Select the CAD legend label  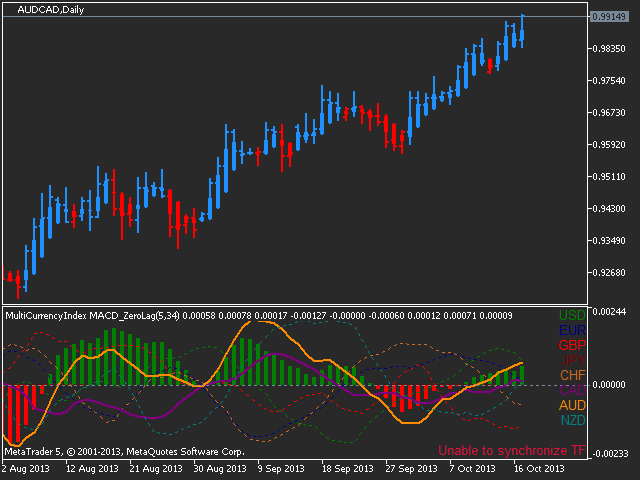(573, 390)
